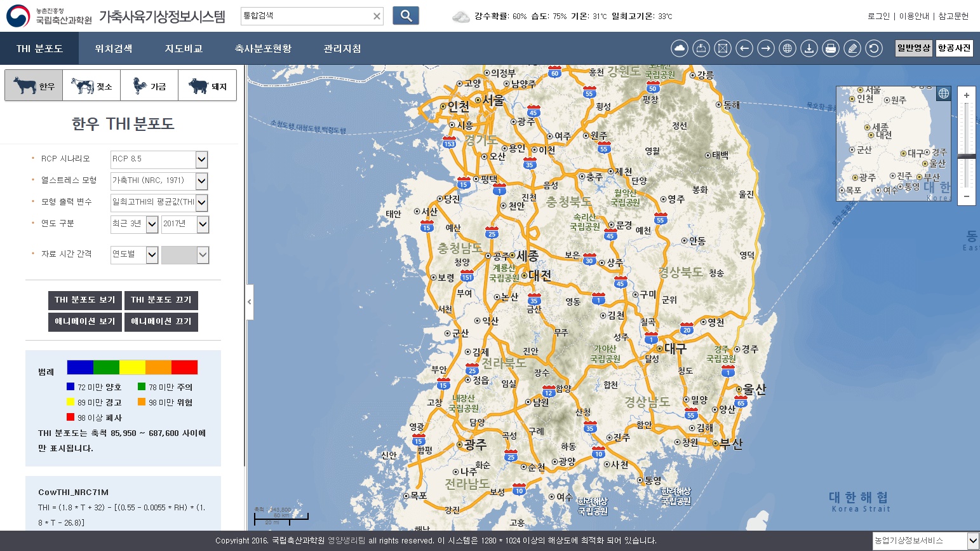Viewport: 980px width, 551px height.
Task: Click the print map icon
Action: 831,48
